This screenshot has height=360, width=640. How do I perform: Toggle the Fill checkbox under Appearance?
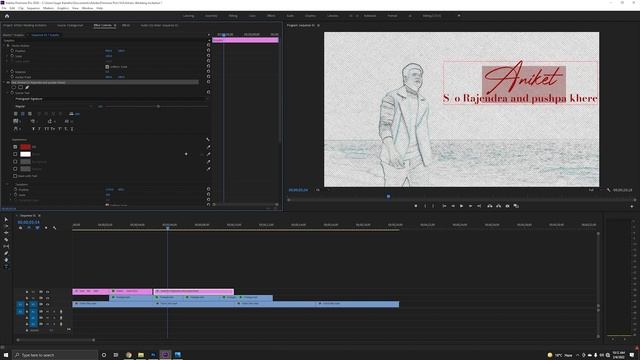pos(15,147)
